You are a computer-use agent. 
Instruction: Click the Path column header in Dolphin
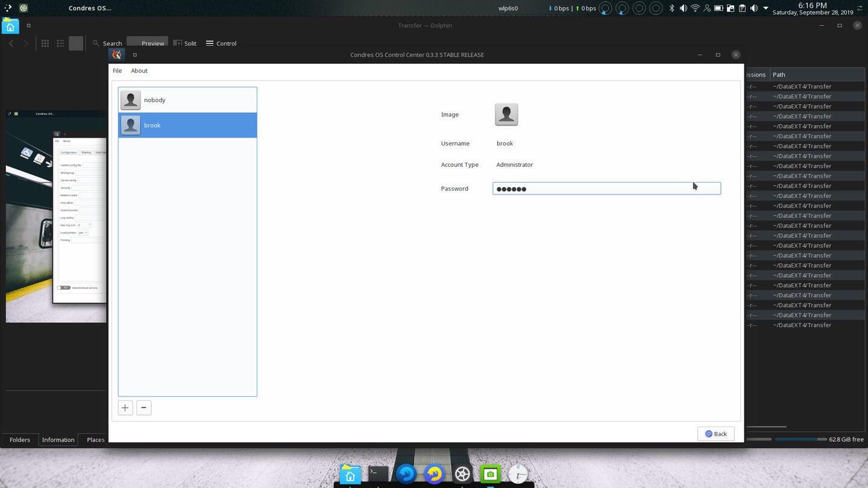pos(817,75)
